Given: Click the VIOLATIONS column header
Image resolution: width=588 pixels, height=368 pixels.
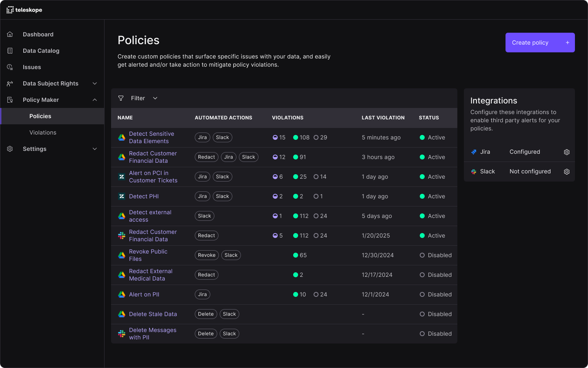Looking at the screenshot, I should [287, 118].
